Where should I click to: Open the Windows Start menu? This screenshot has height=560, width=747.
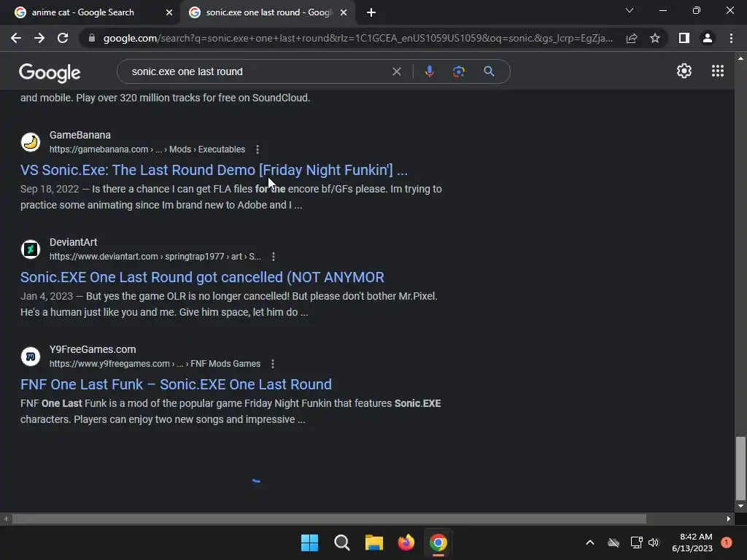309,542
